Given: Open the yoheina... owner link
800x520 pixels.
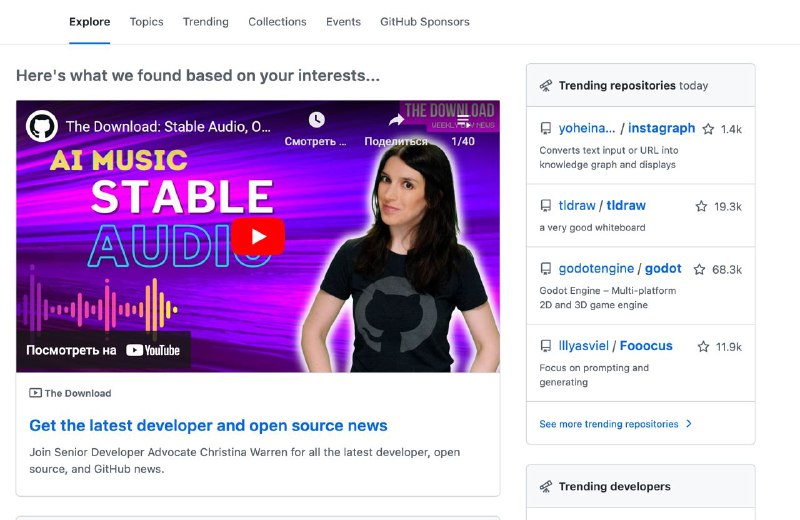Looking at the screenshot, I should tap(587, 128).
